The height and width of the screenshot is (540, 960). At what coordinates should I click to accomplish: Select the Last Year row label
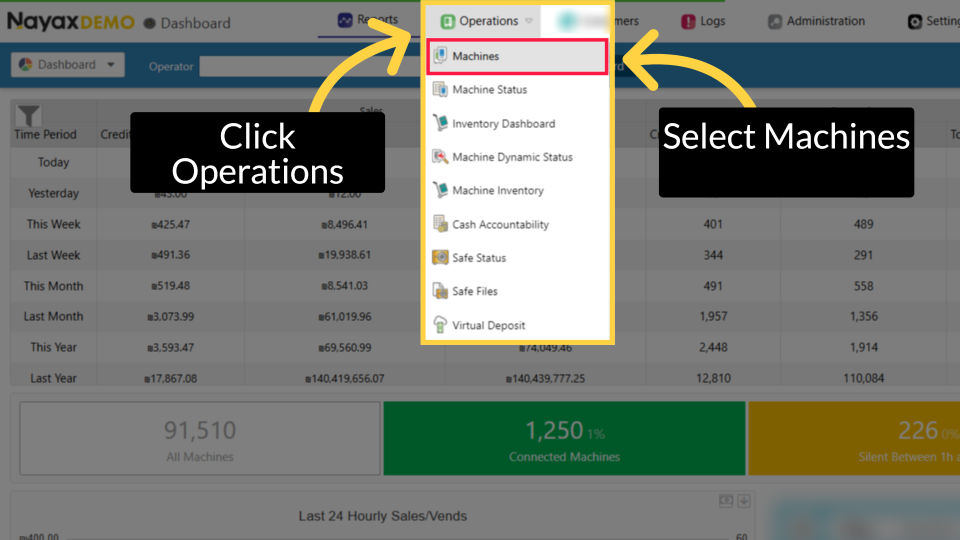click(x=53, y=378)
